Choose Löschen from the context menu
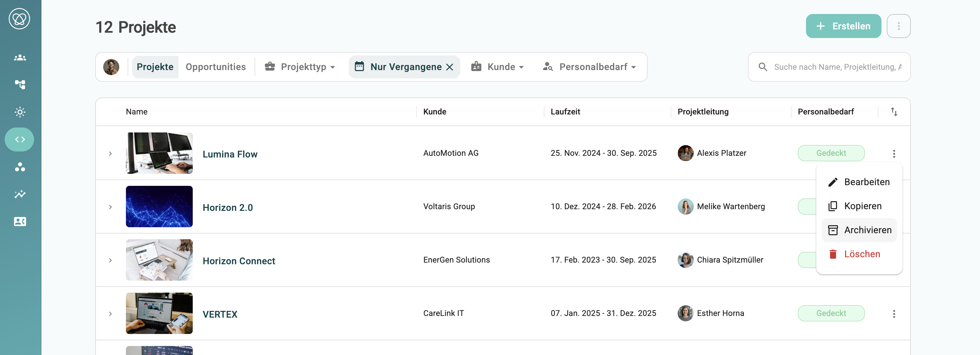The height and width of the screenshot is (355, 980). 859,254
